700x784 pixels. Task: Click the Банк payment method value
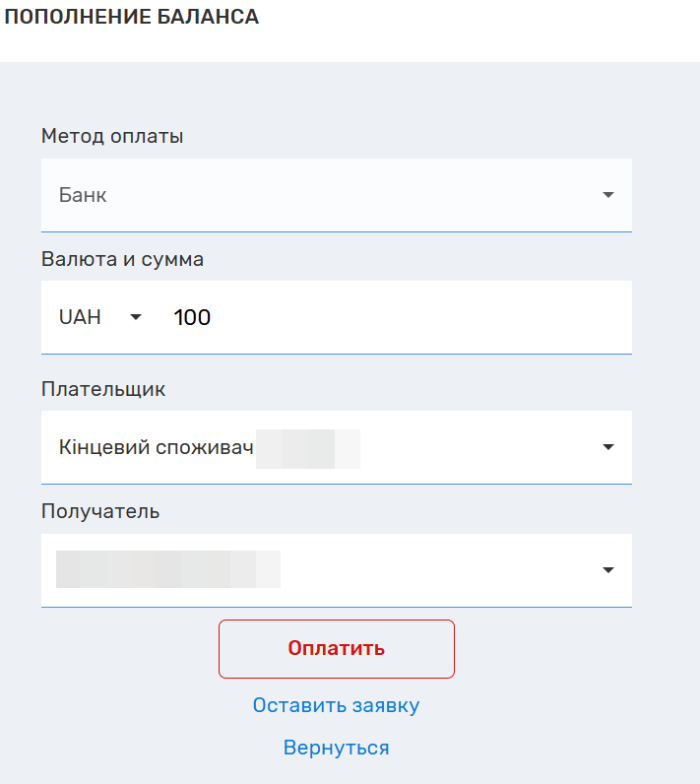(83, 195)
